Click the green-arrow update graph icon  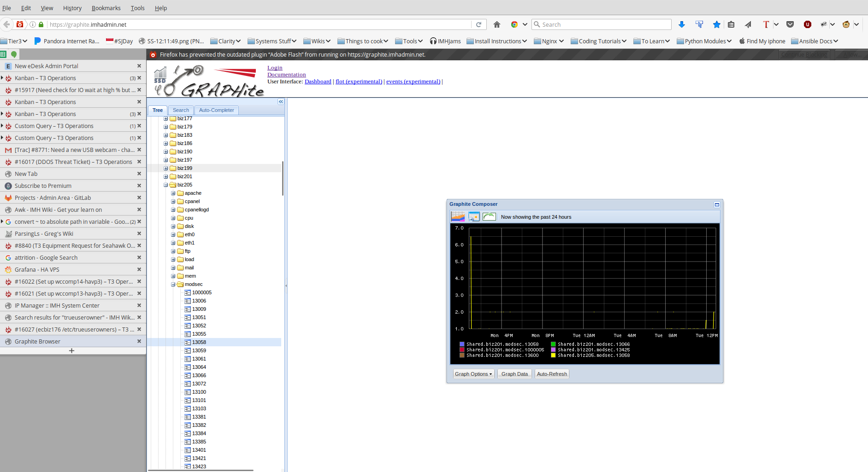489,216
